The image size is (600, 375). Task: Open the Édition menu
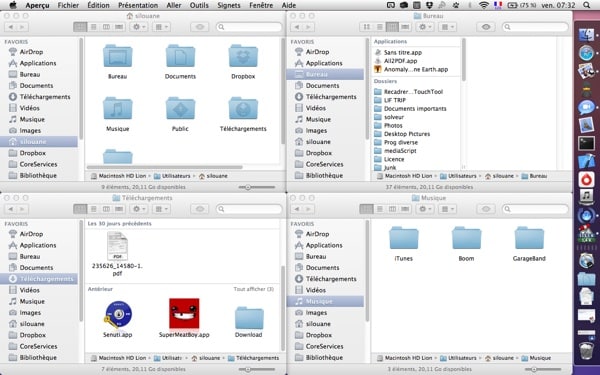(x=98, y=5)
